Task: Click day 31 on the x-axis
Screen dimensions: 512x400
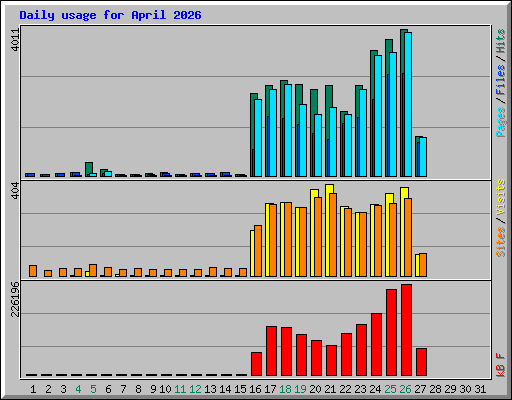Action: (x=480, y=389)
